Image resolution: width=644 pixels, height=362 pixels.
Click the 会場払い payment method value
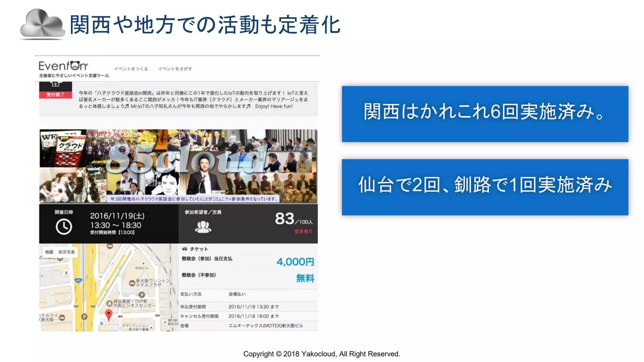tap(237, 294)
